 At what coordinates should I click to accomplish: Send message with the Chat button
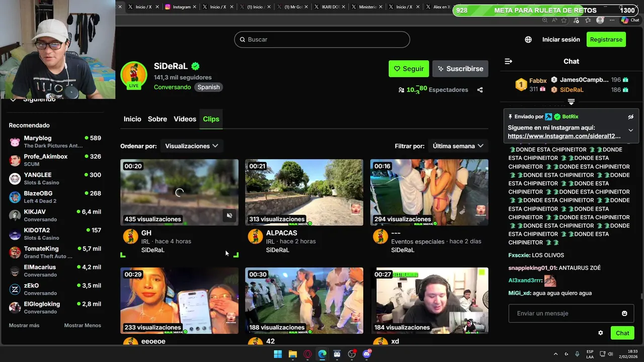(622, 333)
